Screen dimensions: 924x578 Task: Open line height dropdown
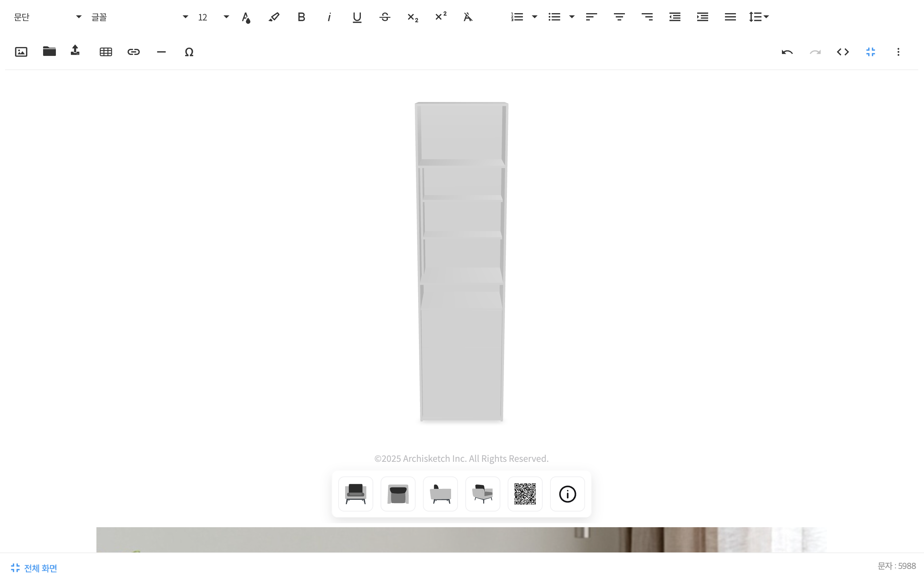tap(759, 17)
